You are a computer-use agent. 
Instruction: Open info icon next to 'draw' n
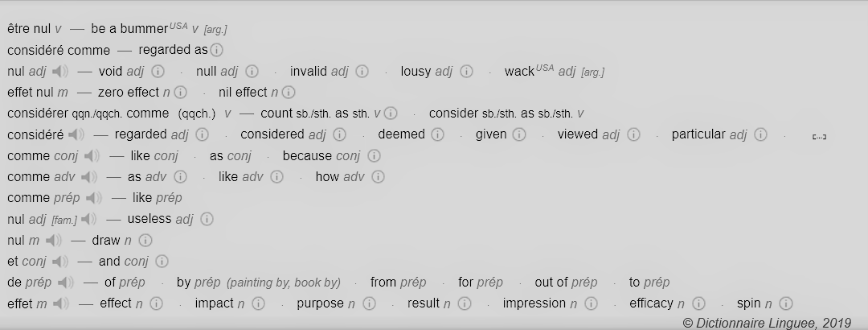[x=145, y=240]
